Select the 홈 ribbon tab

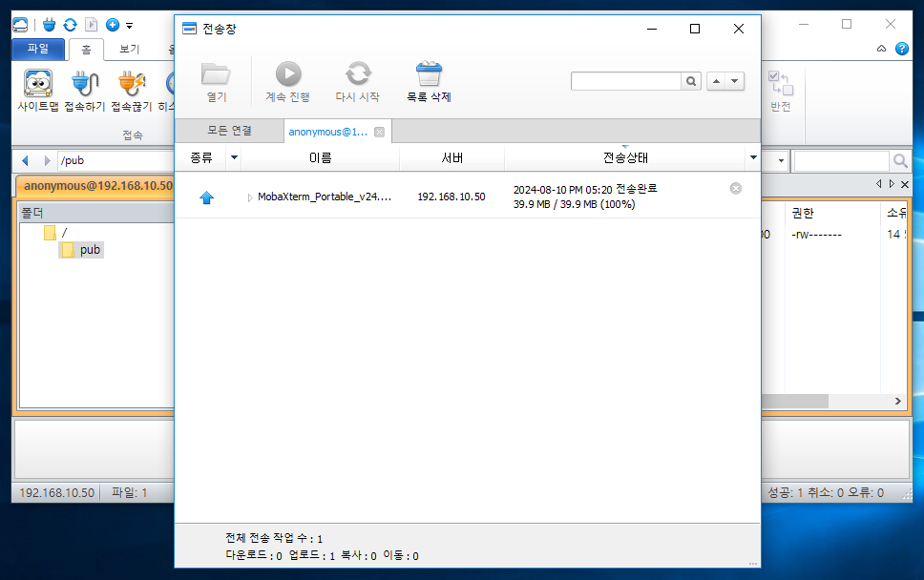pyautogui.click(x=86, y=50)
